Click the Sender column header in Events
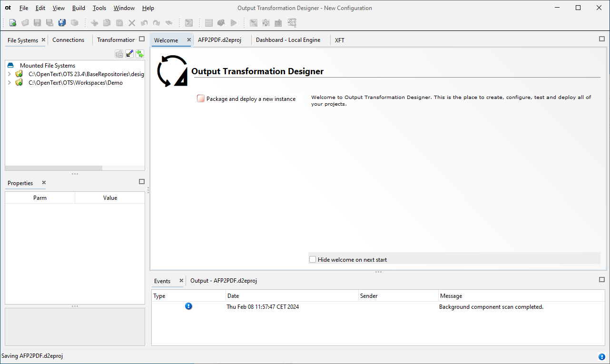The image size is (610, 364). tap(398, 296)
